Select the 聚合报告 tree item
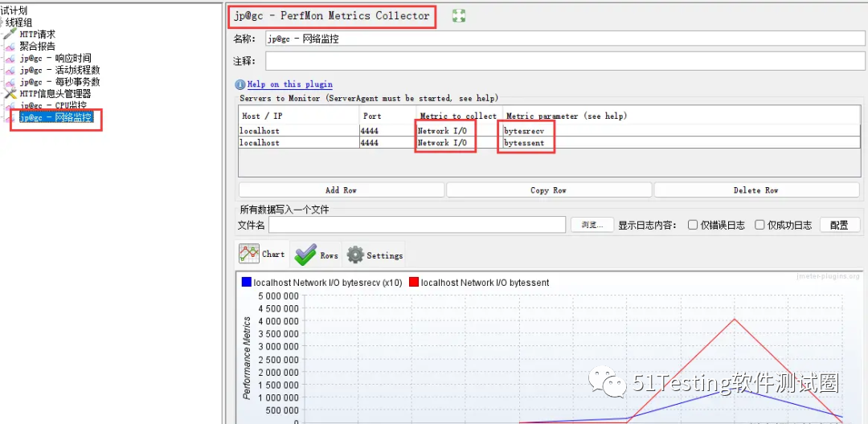Screen dimensions: 868x424 38,47
